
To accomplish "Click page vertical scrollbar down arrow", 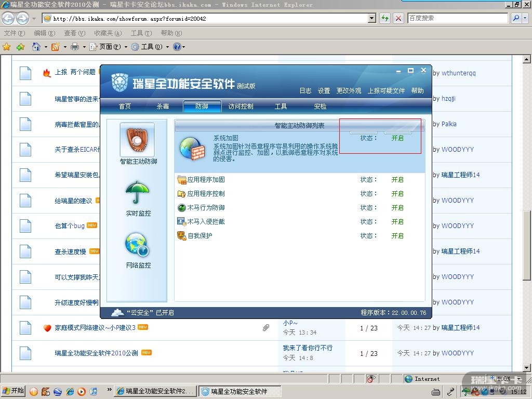I will click(x=526, y=367).
